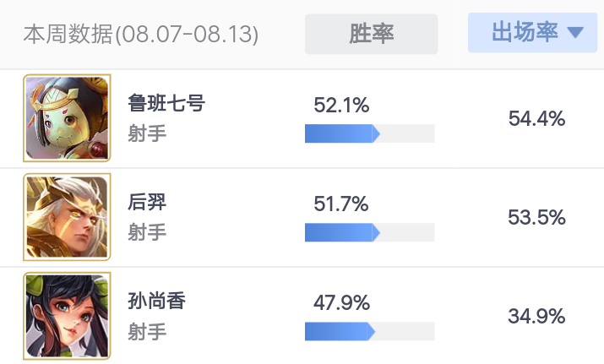Click the 47.9% win rate value
Image resolution: width=604 pixels, height=364 pixels.
click(x=341, y=303)
